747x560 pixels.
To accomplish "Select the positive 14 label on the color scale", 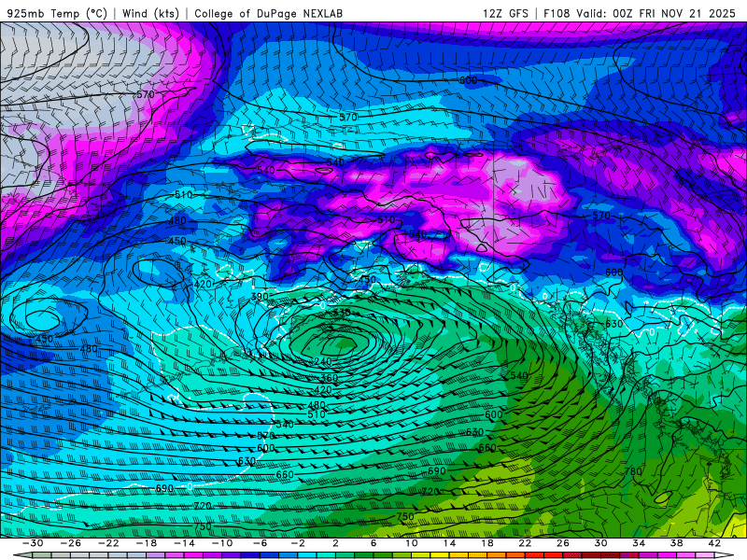I will point(449,543).
